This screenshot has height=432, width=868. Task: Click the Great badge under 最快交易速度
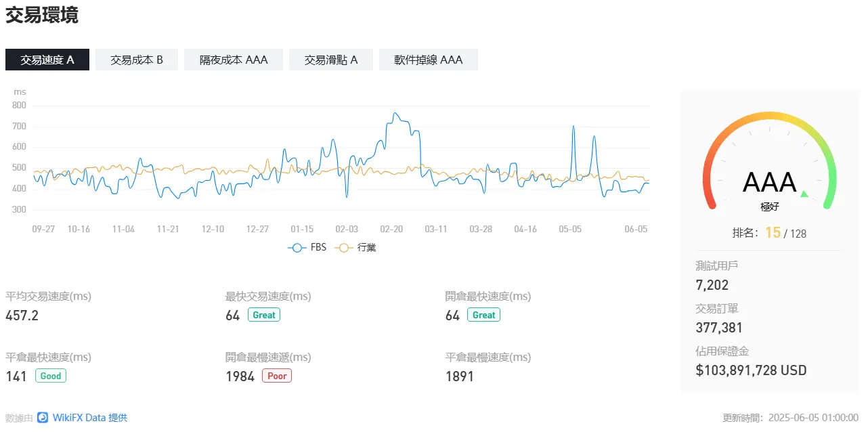point(264,315)
